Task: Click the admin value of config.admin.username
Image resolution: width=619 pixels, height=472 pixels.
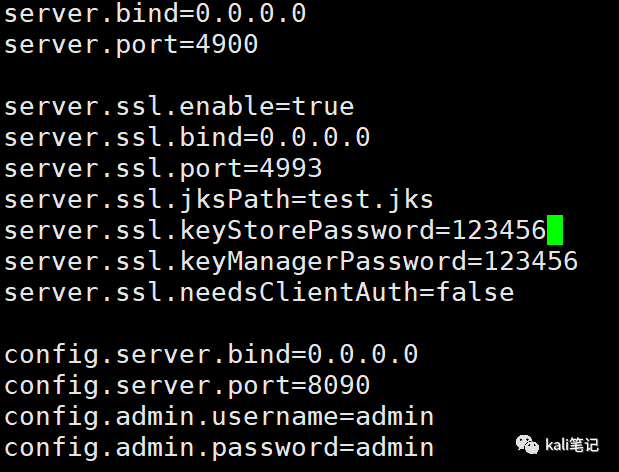Action: pyautogui.click(x=394, y=416)
